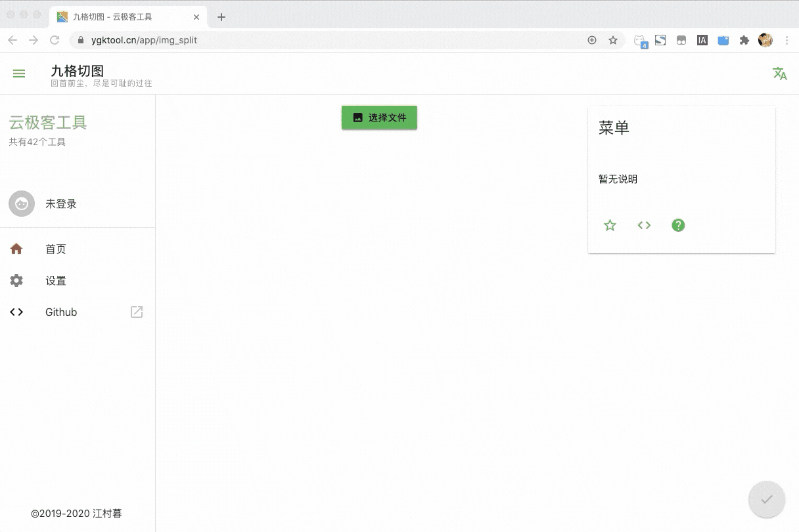Click the grey checkmark floating button
The width and height of the screenshot is (799, 532).
(767, 499)
